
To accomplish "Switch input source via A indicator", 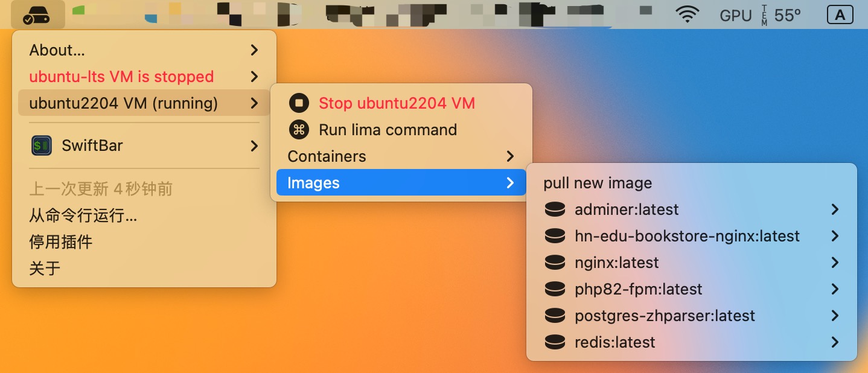I will pos(840,15).
